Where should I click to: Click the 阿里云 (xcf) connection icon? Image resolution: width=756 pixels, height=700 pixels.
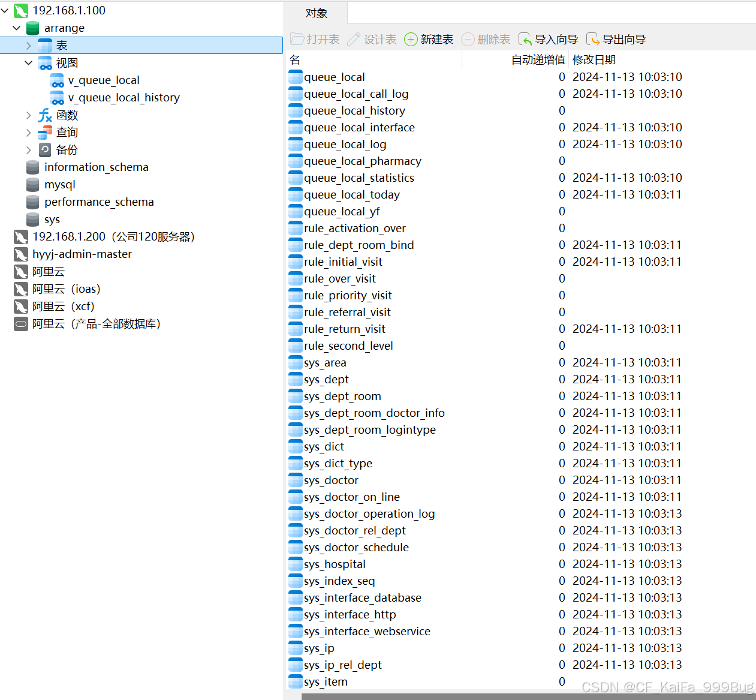tap(21, 307)
